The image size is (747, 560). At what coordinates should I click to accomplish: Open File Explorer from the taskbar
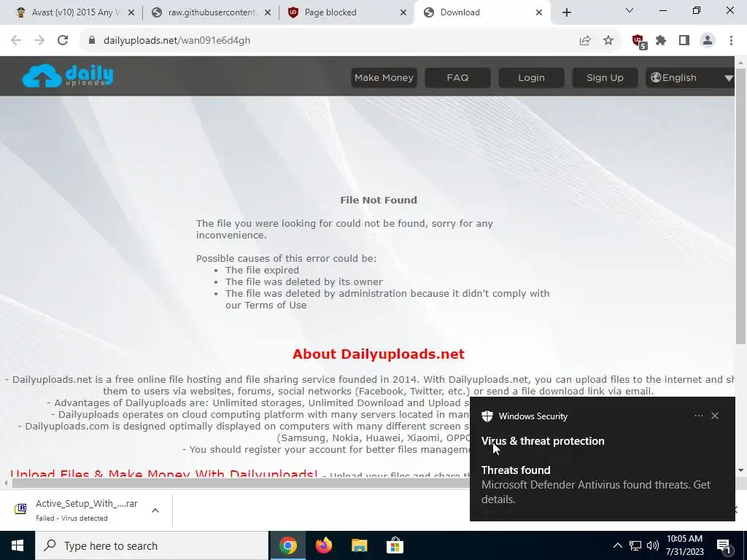[x=360, y=545]
